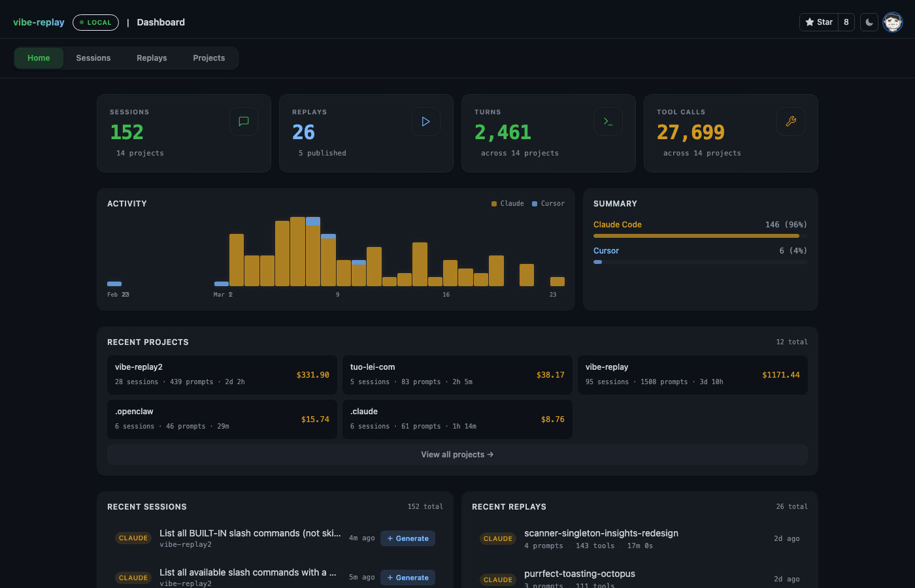
Task: Click the Star icon in the top bar
Action: [810, 22]
